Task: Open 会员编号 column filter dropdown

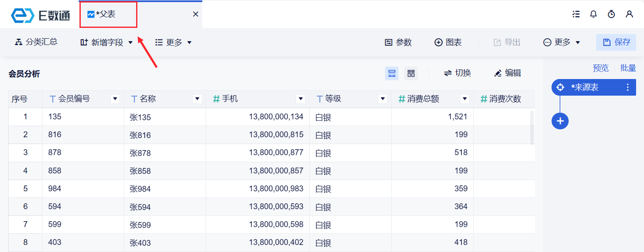Action: (x=115, y=99)
